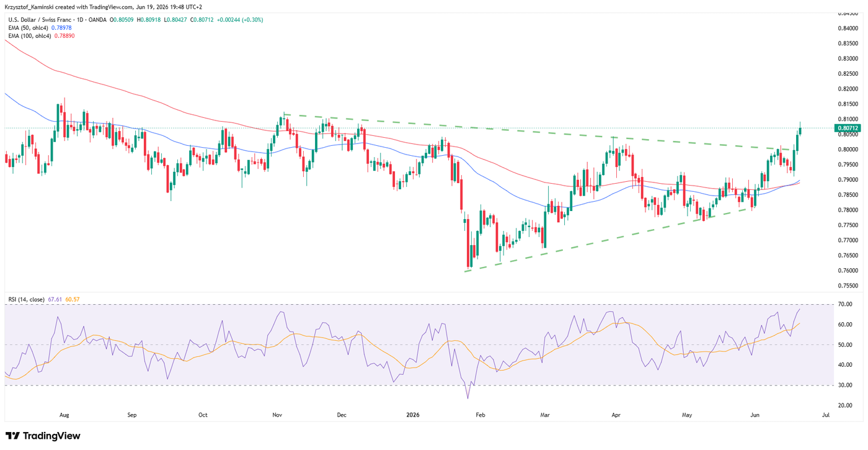The height and width of the screenshot is (450, 868).
Task: Click the close value C0.80712
Action: tap(201, 20)
